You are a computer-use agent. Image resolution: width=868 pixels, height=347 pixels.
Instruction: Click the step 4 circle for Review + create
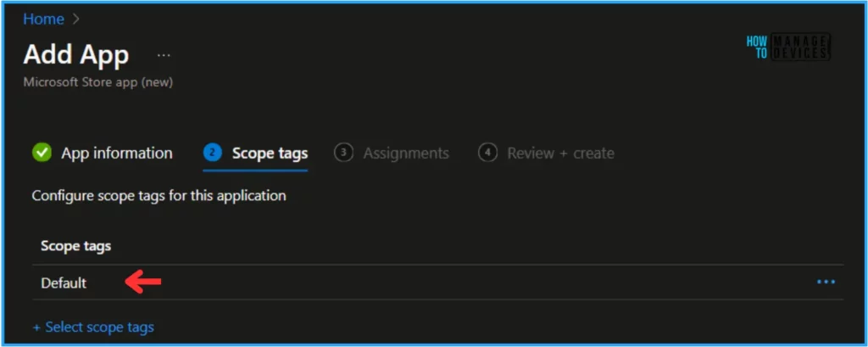click(x=487, y=153)
